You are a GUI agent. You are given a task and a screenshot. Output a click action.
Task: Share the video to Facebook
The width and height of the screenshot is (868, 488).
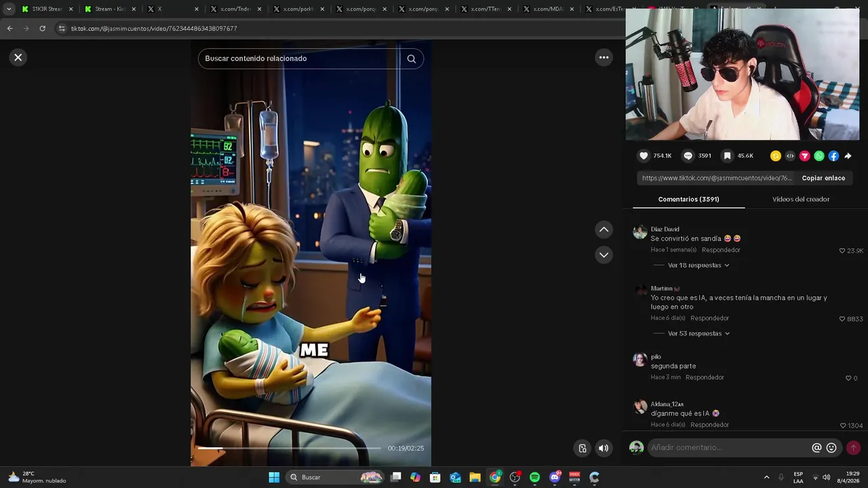pos(833,156)
